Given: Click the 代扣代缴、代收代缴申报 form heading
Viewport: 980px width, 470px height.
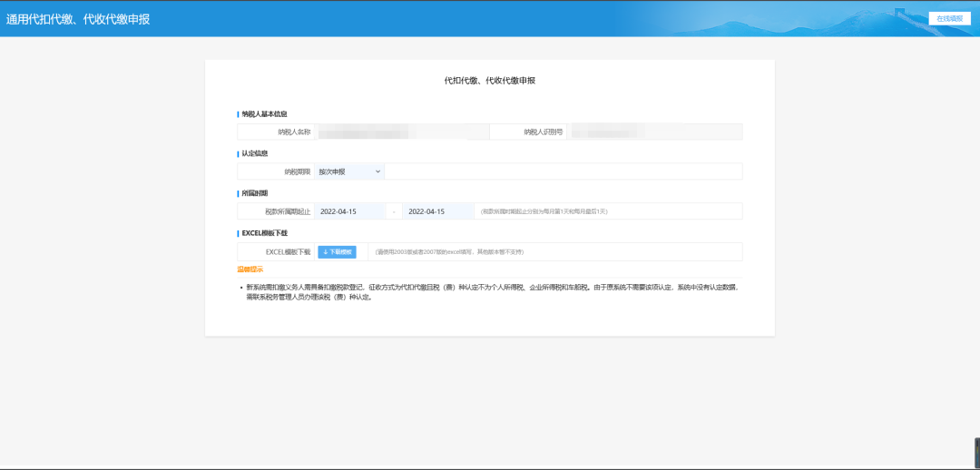Looking at the screenshot, I should 489,81.
